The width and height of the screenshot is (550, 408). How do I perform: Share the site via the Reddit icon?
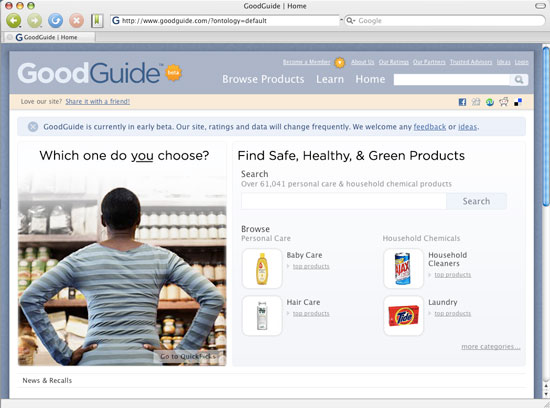click(x=504, y=102)
